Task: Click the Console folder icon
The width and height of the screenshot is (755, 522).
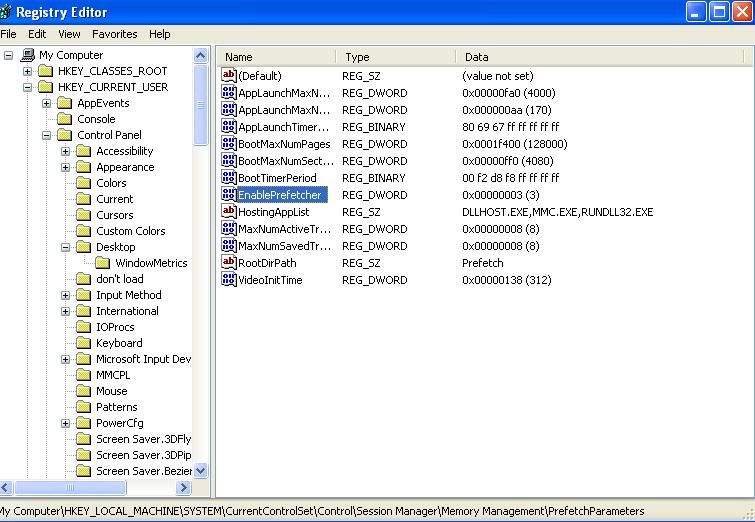Action: point(65,119)
